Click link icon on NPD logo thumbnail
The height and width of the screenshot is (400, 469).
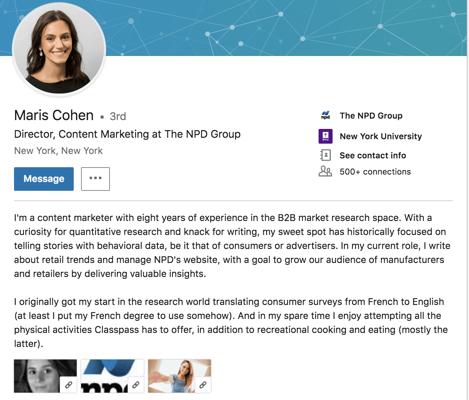[136, 385]
